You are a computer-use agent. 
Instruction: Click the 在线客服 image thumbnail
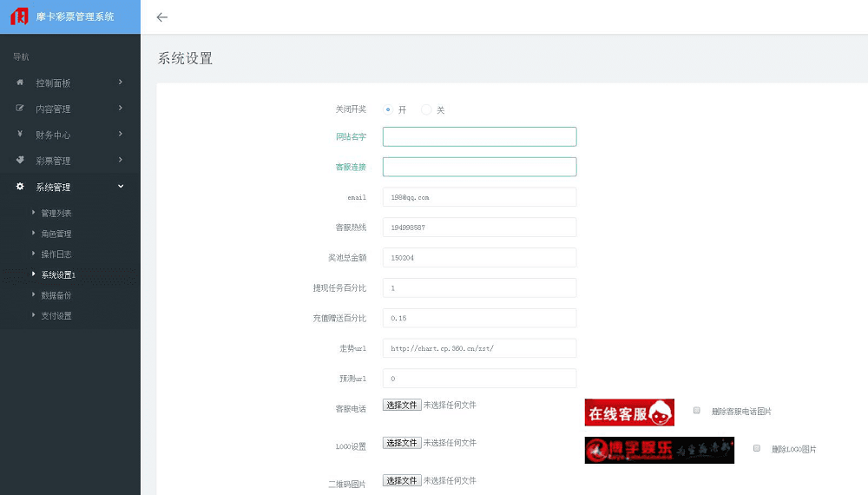click(629, 412)
